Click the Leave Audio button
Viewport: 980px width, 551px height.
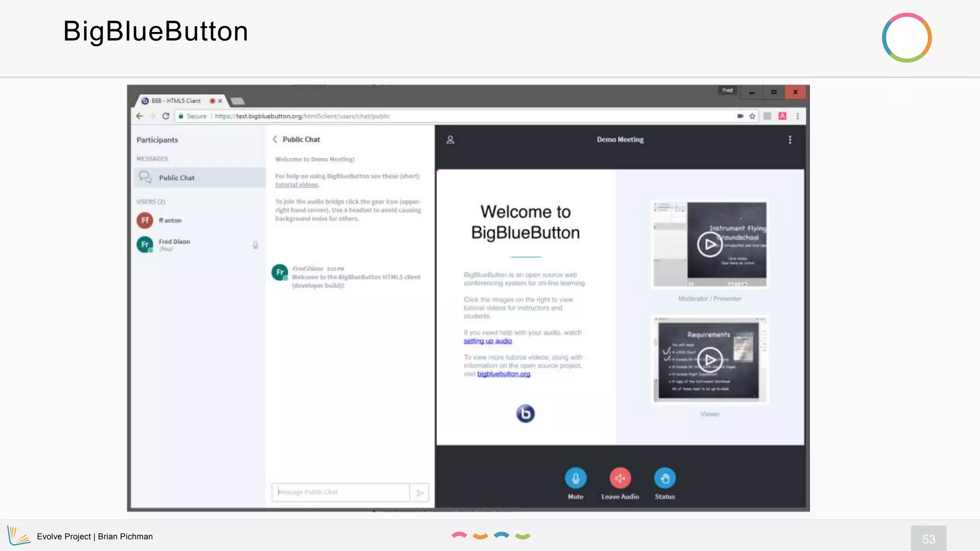click(x=620, y=478)
